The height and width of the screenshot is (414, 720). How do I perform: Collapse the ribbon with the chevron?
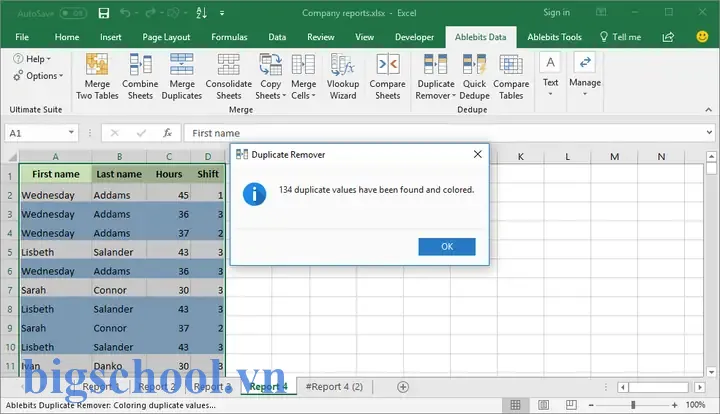[709, 110]
